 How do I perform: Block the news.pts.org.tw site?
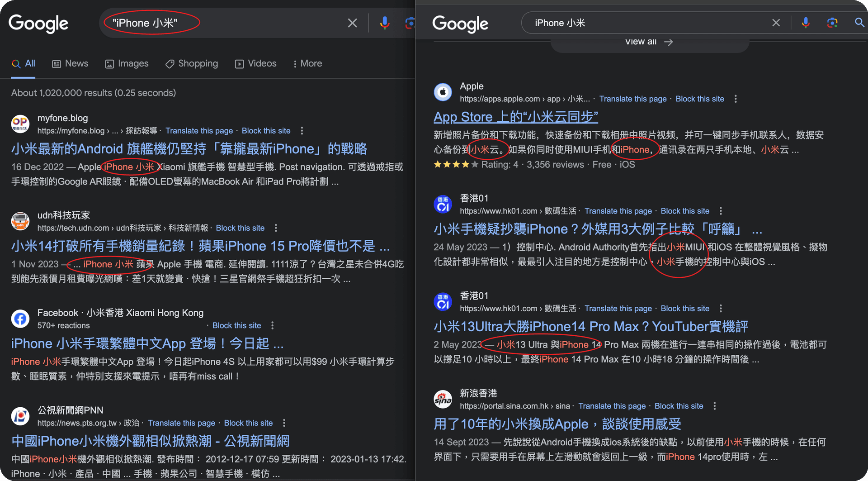pyautogui.click(x=248, y=423)
